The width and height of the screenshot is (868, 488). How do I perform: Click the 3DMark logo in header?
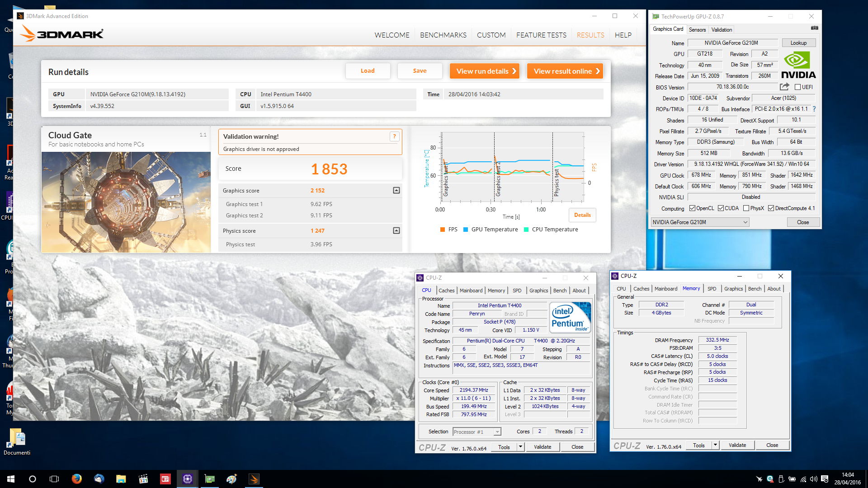[x=62, y=34]
